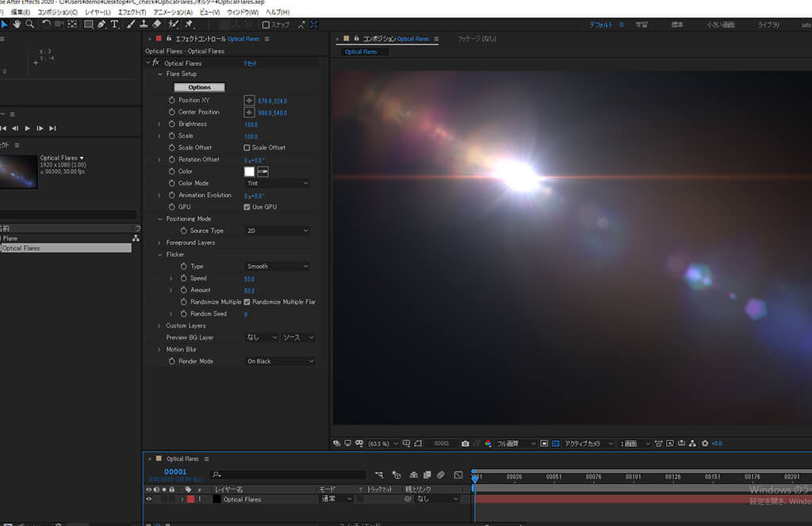The height and width of the screenshot is (526, 812).
Task: Click Position XY crosshair picker icon
Action: [249, 101]
